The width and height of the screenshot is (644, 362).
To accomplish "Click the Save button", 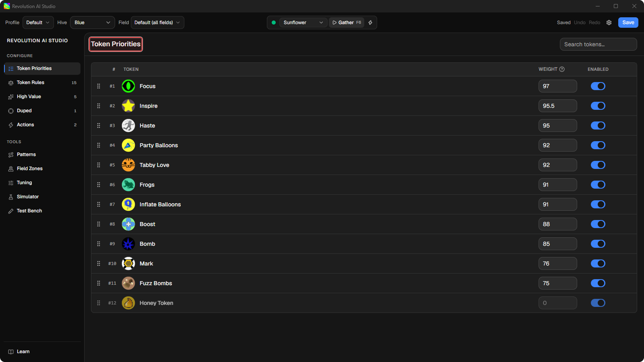I will (x=628, y=23).
